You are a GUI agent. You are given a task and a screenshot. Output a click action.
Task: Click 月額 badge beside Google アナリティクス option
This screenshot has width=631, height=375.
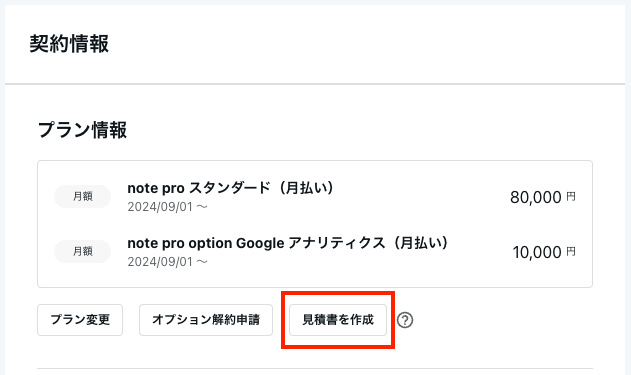(x=82, y=251)
